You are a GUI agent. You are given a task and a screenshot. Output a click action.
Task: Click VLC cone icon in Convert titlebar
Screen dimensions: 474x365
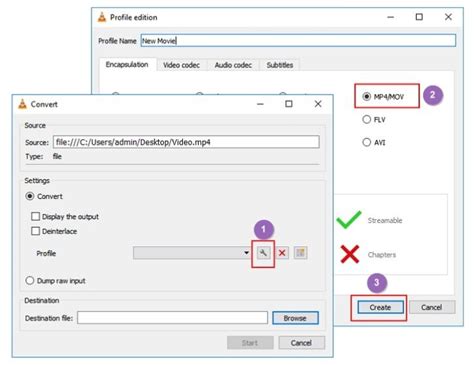coord(22,104)
